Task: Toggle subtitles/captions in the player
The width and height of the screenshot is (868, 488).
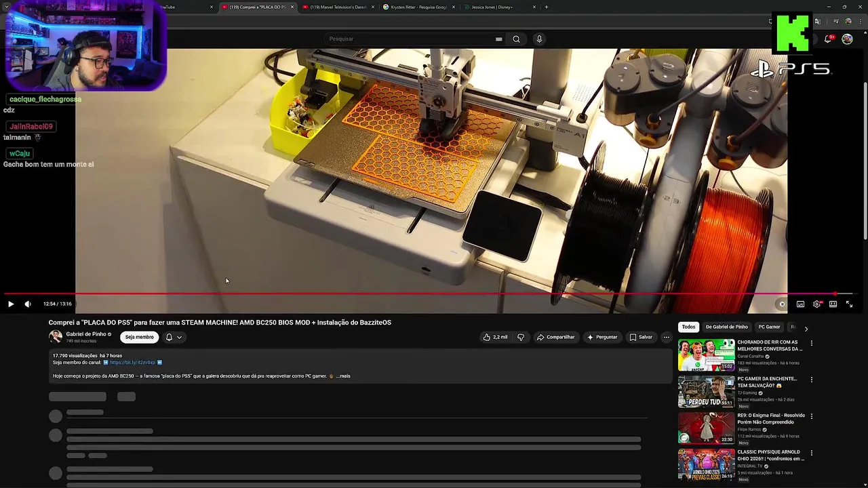Action: coord(800,304)
